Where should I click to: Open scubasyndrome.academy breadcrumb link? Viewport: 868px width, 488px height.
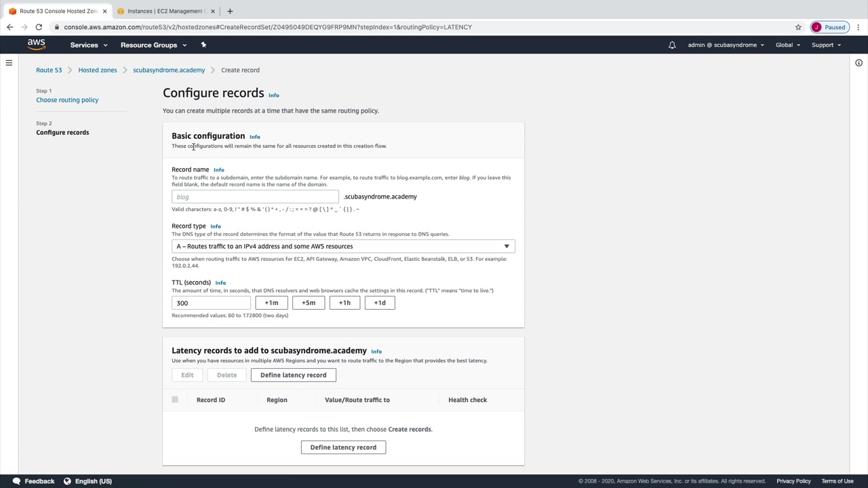[x=169, y=70]
